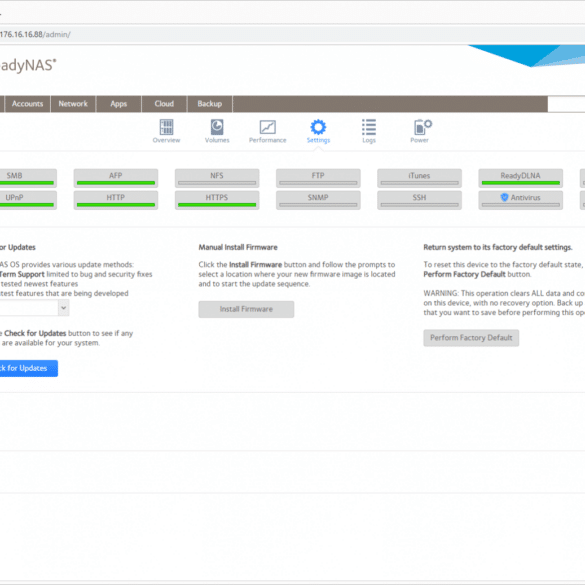Image resolution: width=585 pixels, height=585 pixels.
Task: Expand the update method dropdown arrow
Action: [63, 308]
